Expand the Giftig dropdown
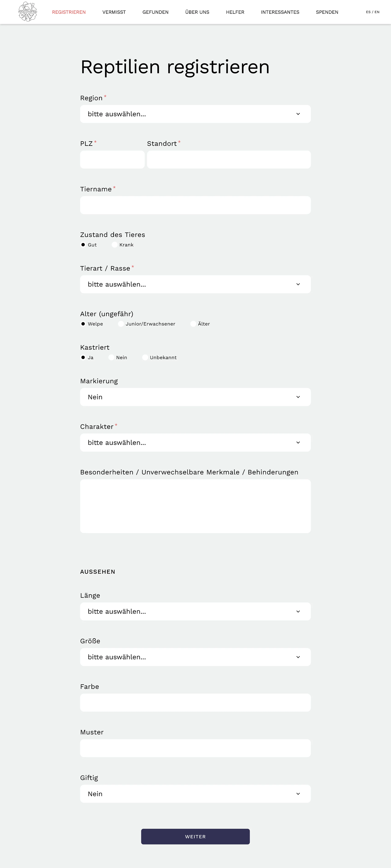 (195, 794)
